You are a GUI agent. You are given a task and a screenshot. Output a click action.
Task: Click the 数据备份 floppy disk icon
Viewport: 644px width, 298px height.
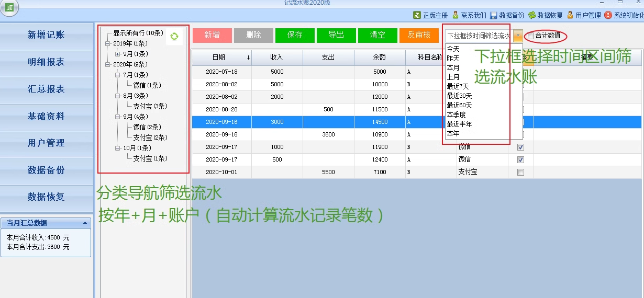coord(493,15)
